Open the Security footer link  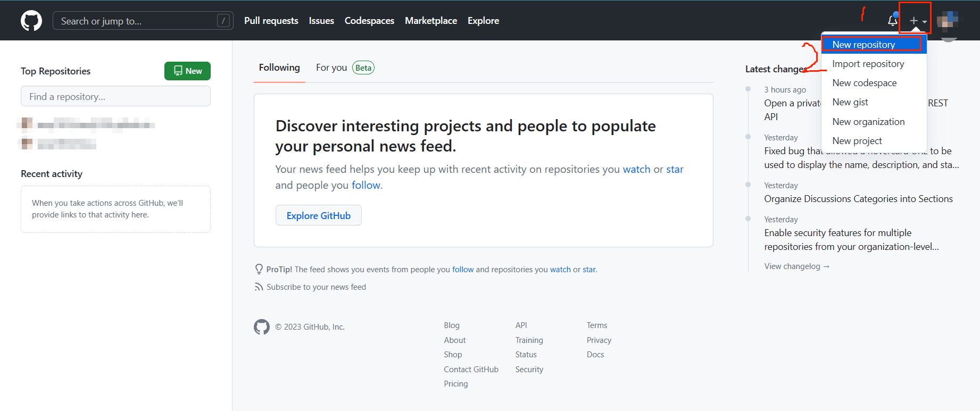coord(529,370)
